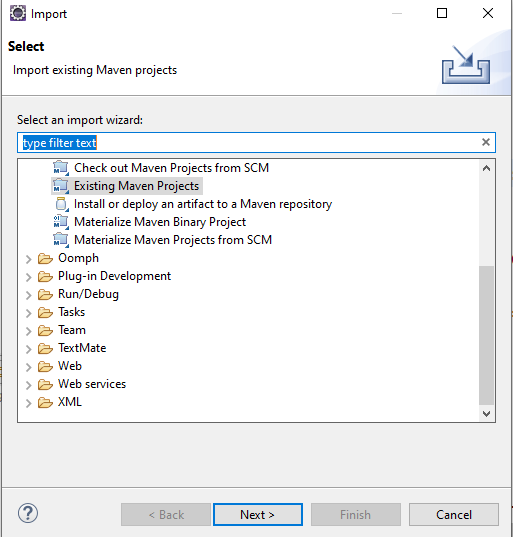Select the TextMate tree entry
513x537 pixels.
coord(82,348)
